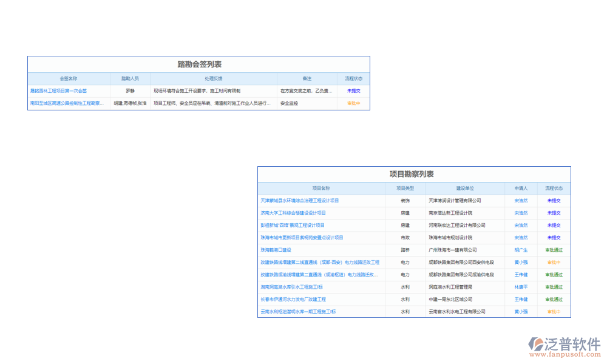Click 未提交 status in 踏勘会签列表
The image size is (607, 364).
point(353,91)
